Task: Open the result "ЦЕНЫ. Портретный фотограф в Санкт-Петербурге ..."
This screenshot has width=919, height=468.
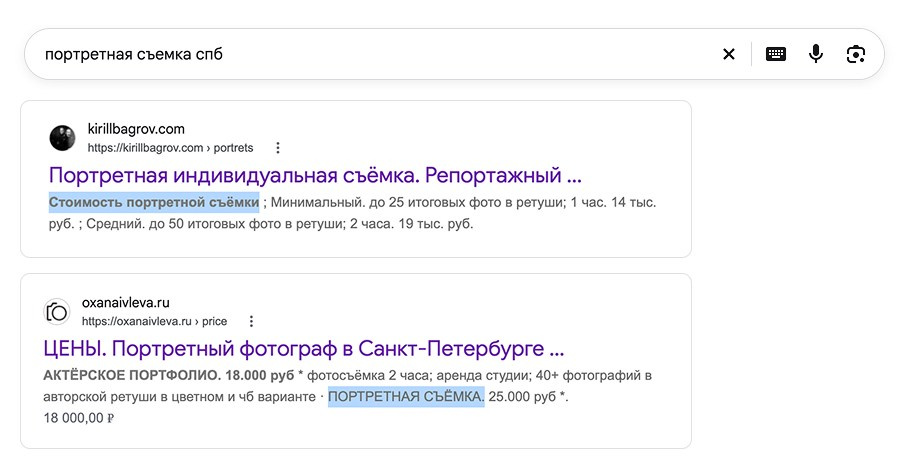Action: (x=304, y=349)
